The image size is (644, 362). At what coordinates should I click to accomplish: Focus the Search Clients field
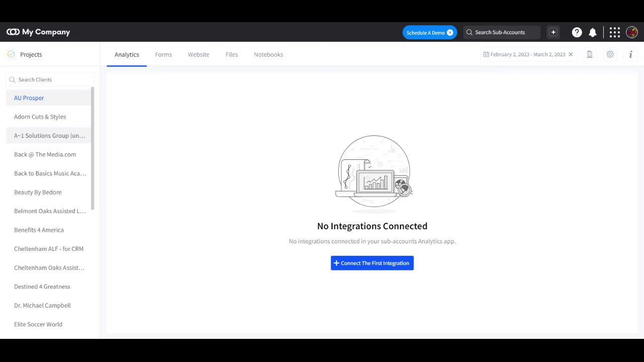pyautogui.click(x=50, y=79)
